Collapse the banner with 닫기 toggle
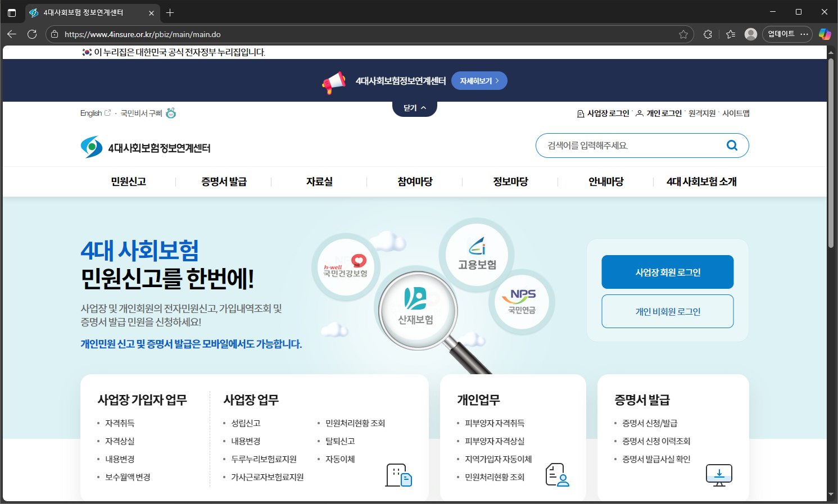 (x=415, y=108)
